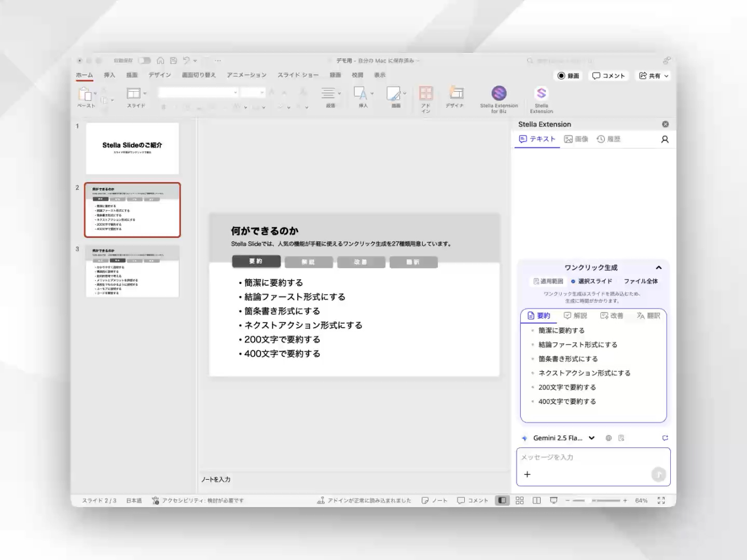
Task: Click fit slide to window icon
Action: click(x=661, y=500)
